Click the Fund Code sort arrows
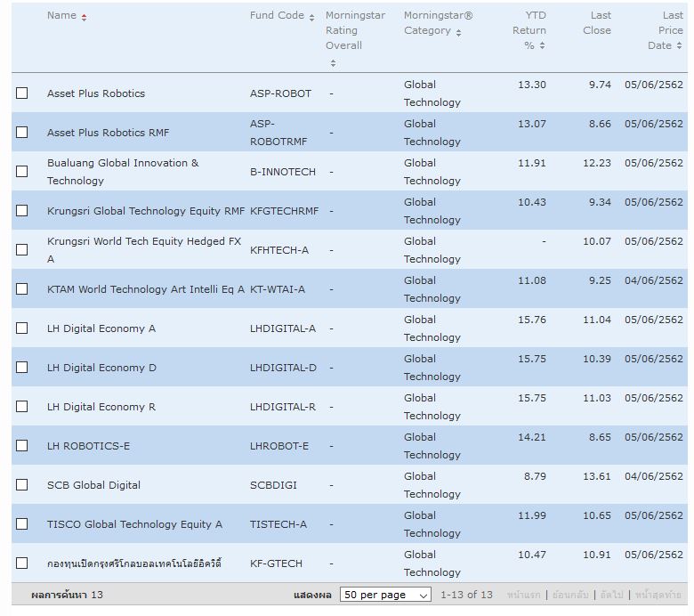The width and height of the screenshot is (694, 616). coord(311,17)
